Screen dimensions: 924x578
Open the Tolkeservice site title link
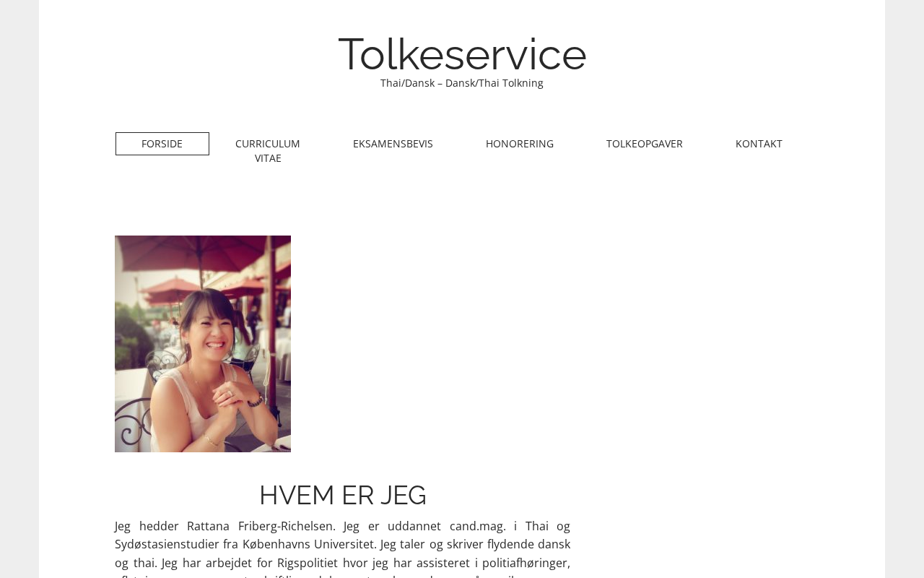(x=462, y=54)
